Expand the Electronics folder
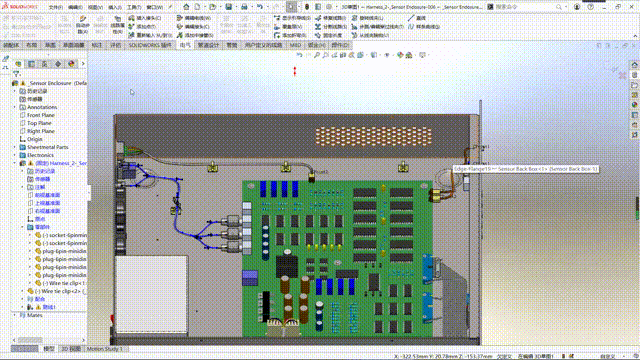This screenshot has height=360, width=640. [x=15, y=155]
